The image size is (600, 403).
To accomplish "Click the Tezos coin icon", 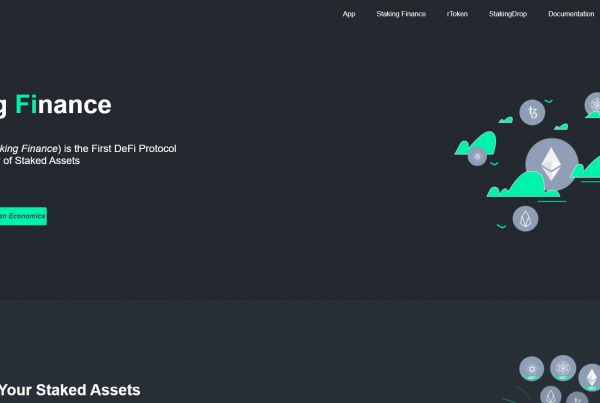I will point(531,114).
